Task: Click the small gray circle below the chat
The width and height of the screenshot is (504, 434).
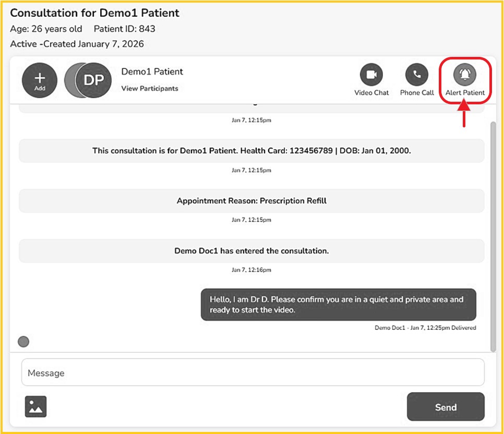Action: pos(23,342)
